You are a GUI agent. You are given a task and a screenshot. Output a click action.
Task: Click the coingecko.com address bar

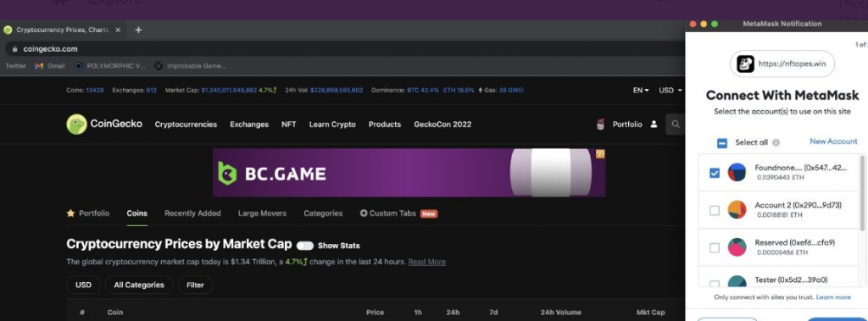click(x=343, y=49)
